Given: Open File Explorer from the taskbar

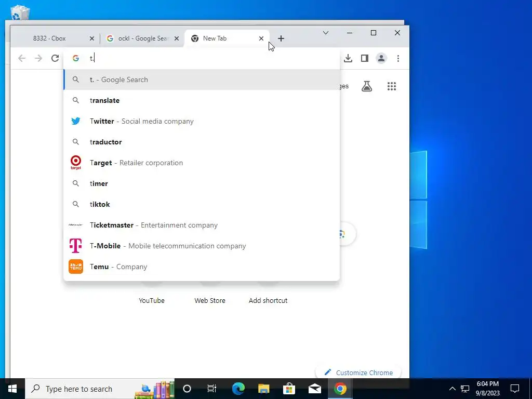Looking at the screenshot, I should [x=263, y=389].
